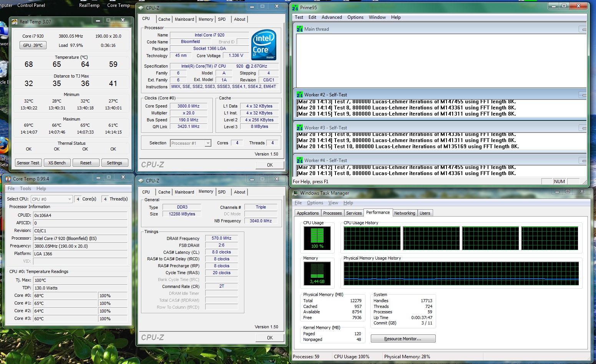Open the Help menu in Core Temp
Screen dimensions: 596x364
[41, 189]
